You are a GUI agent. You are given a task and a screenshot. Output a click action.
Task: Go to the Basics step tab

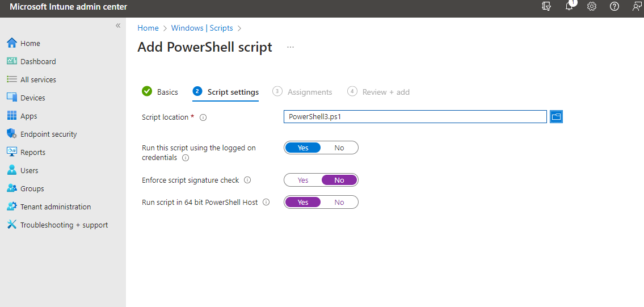coord(160,92)
